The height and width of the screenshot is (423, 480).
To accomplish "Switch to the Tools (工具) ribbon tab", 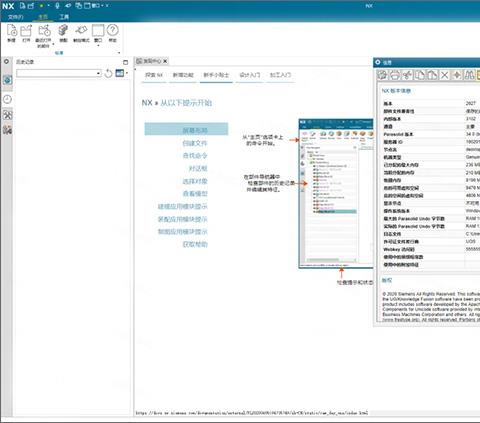I will [64, 17].
